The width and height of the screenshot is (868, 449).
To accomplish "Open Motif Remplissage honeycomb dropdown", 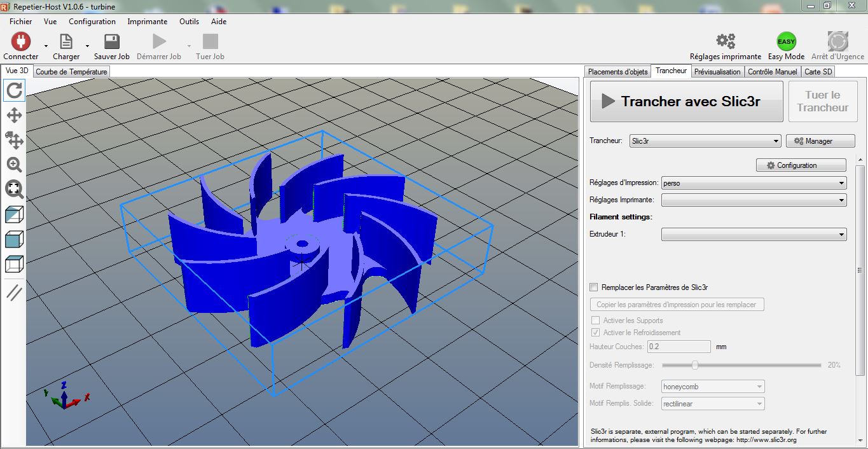I will [713, 387].
